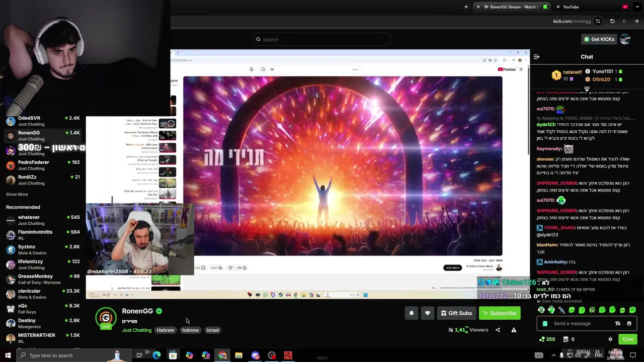Click the text style icon in the message box
The image size is (644, 362).
[x=617, y=324]
